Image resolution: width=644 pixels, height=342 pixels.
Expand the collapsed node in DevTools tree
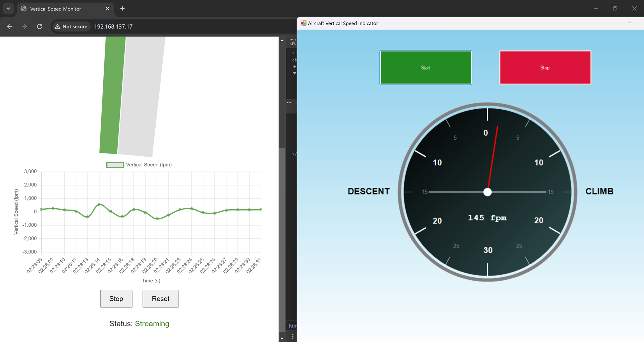294,66
